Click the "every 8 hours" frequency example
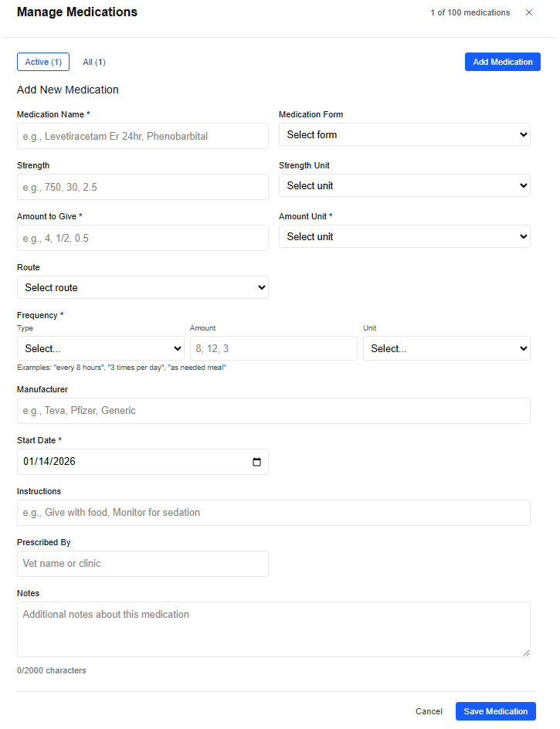Image resolution: width=560 pixels, height=729 pixels. (82, 367)
